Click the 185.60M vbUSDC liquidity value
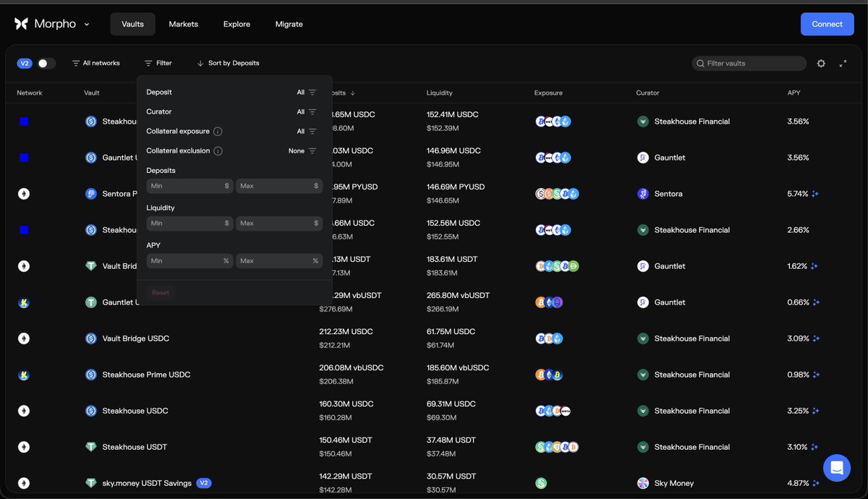Image resolution: width=868 pixels, height=499 pixels. (x=458, y=368)
